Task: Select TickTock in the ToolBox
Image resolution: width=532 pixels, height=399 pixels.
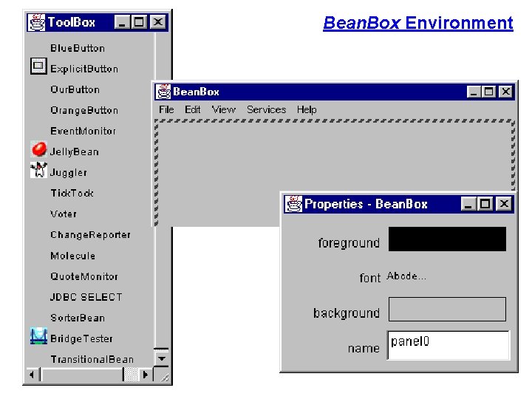Action: click(72, 193)
